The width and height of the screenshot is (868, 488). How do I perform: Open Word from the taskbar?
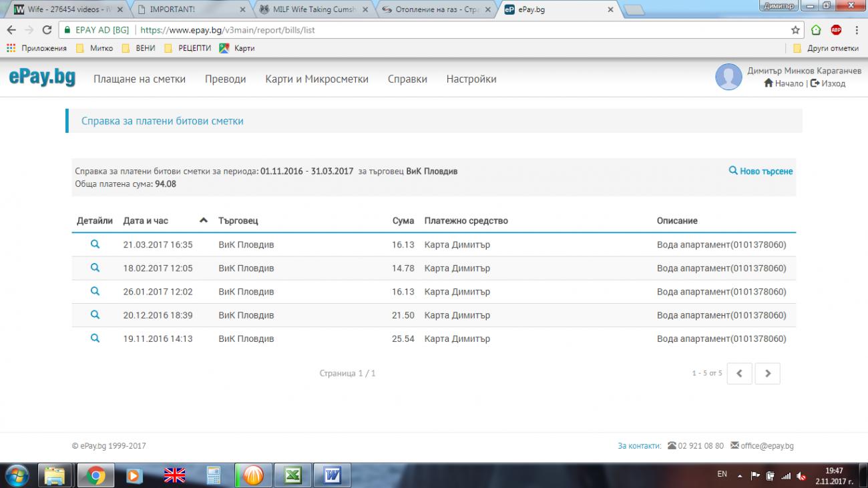point(332,475)
